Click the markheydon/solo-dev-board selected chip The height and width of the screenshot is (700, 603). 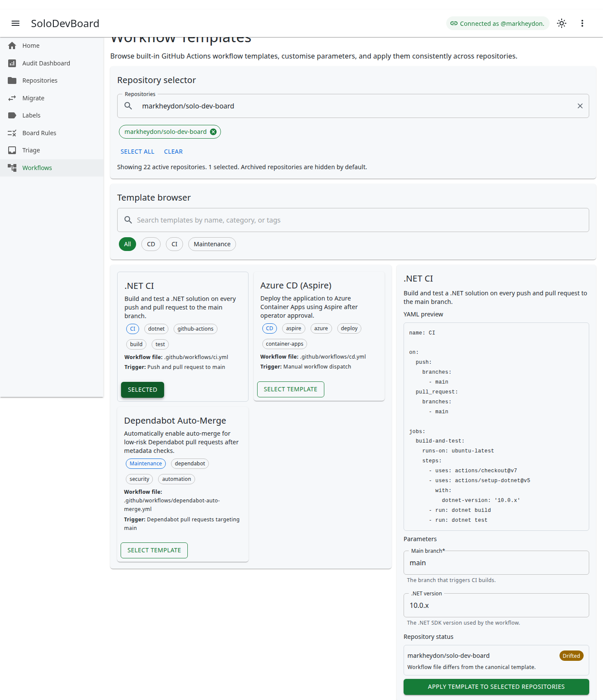[170, 132]
